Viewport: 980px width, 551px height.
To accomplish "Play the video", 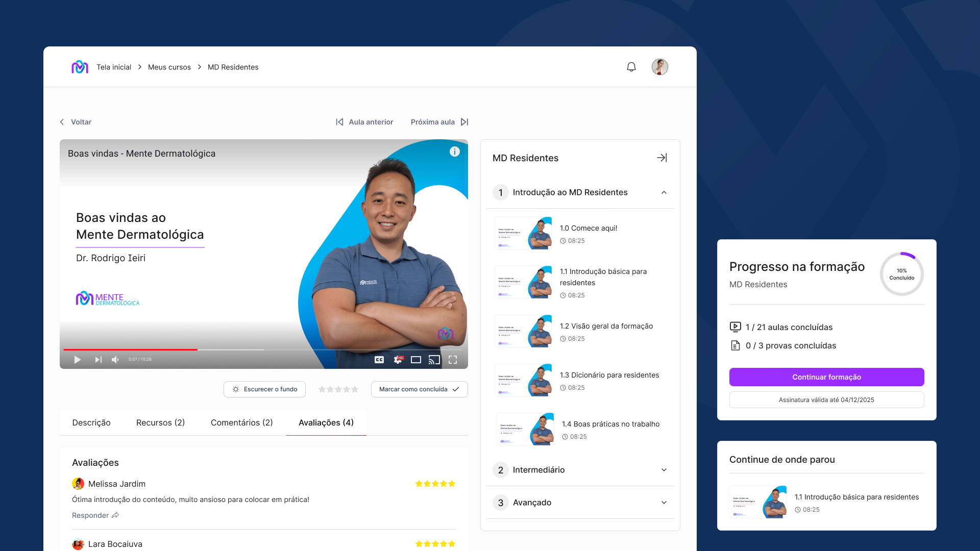I will (x=77, y=360).
